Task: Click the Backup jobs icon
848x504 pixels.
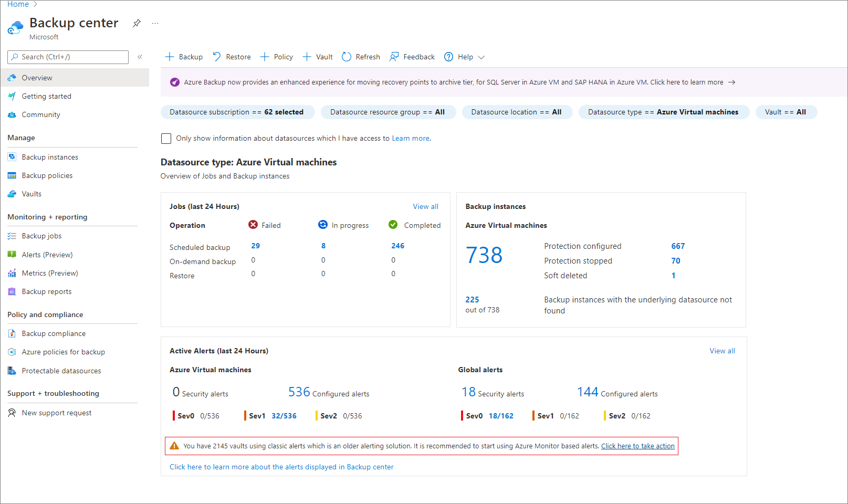Action: pos(12,236)
